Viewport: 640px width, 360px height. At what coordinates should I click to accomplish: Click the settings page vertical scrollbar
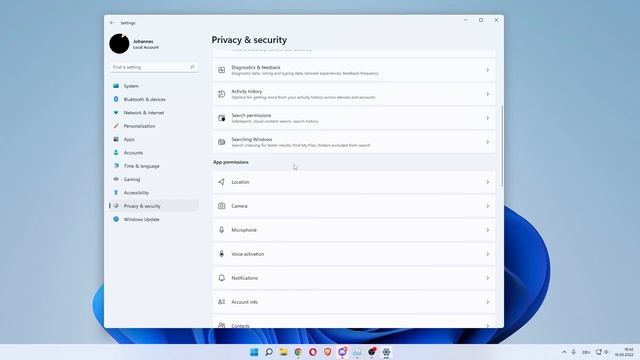click(502, 146)
